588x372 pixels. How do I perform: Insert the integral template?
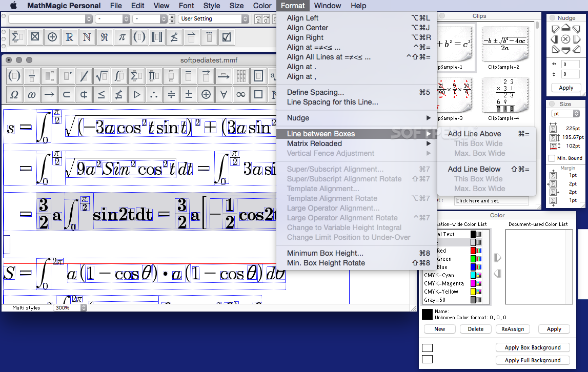(x=119, y=76)
